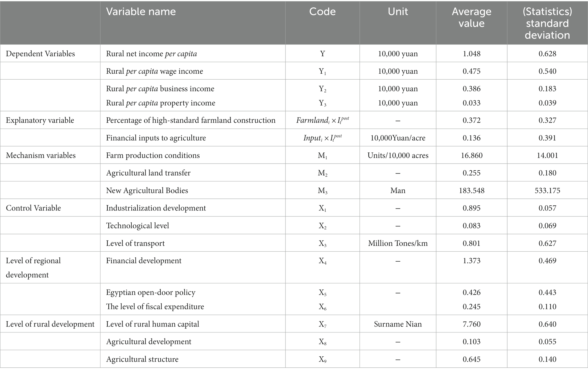Click the "Million Tones/km" unit cell
The width and height of the screenshot is (588, 372).
pos(398,243)
